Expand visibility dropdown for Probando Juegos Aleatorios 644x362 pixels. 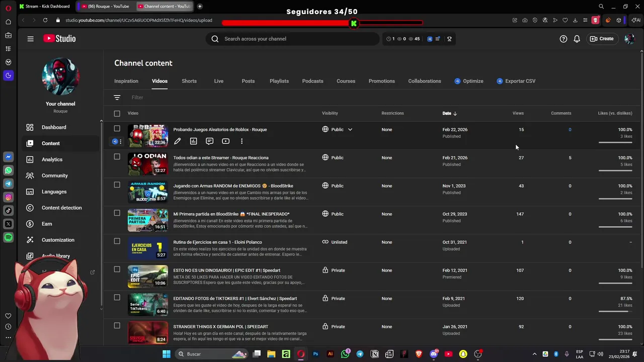point(350,130)
